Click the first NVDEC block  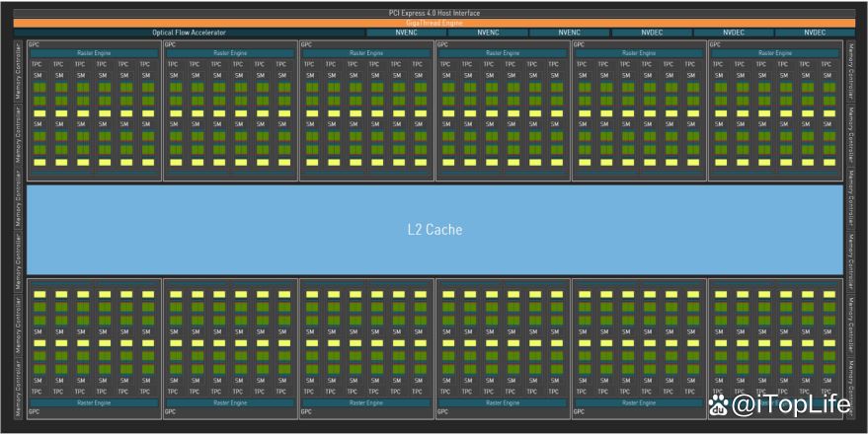coord(652,33)
